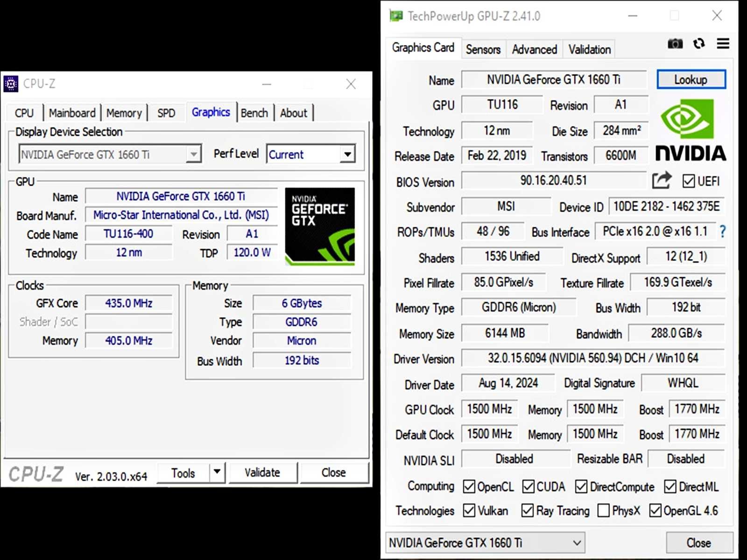
Task: Click the CPU-Z title bar icon
Action: click(11, 84)
